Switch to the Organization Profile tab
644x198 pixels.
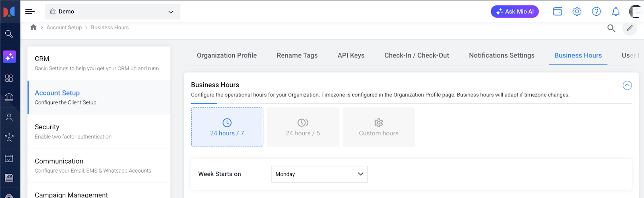pos(227,55)
